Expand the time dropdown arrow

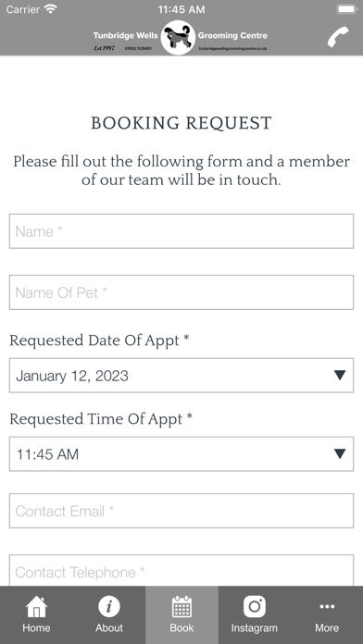pos(340,453)
